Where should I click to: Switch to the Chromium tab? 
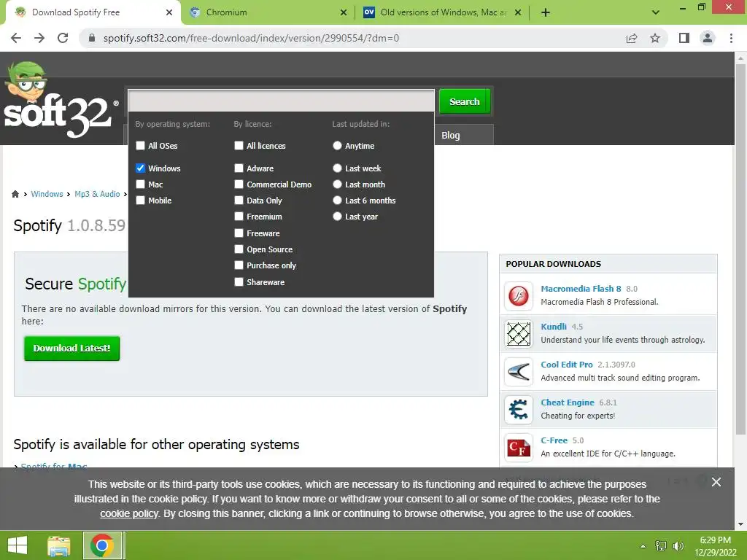click(268, 12)
